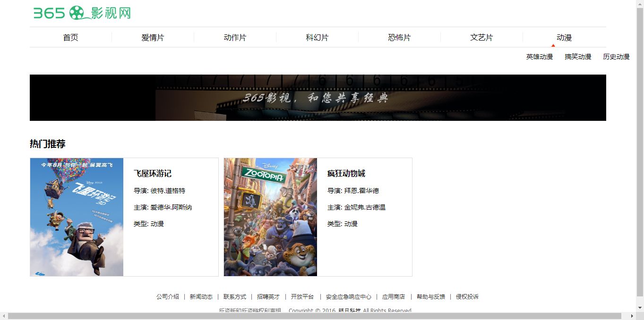
Task: Open the 新闻动态 footer link
Action: coord(201,297)
